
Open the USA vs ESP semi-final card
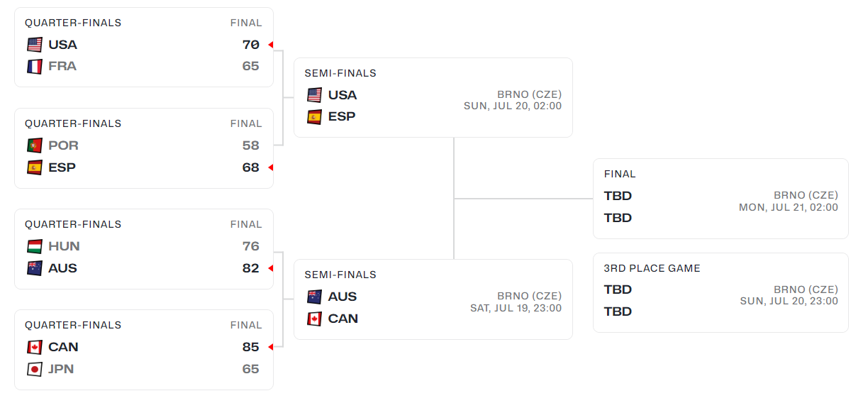[433, 97]
